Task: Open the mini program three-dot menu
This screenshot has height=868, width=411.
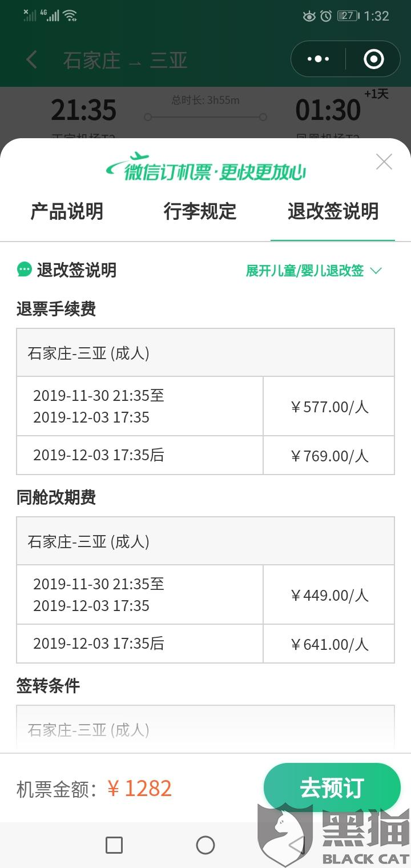Action: click(318, 59)
